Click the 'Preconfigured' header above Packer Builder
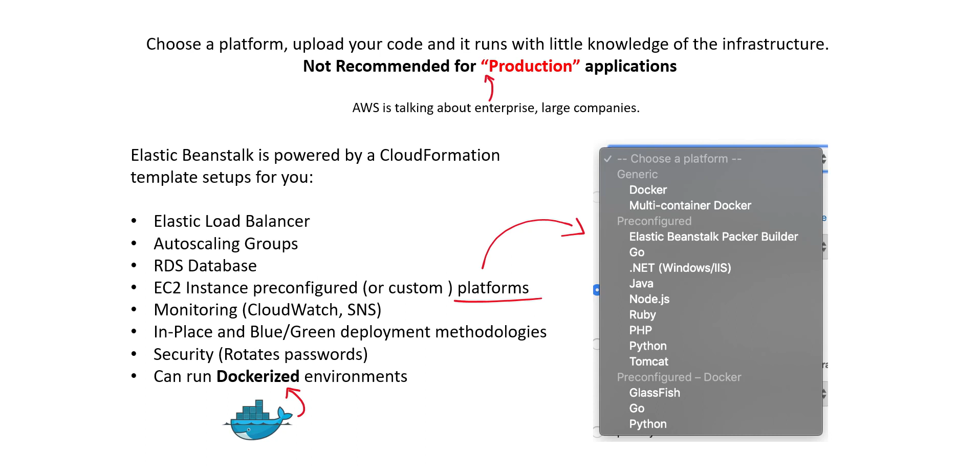Image resolution: width=980 pixels, height=469 pixels. coord(654,221)
